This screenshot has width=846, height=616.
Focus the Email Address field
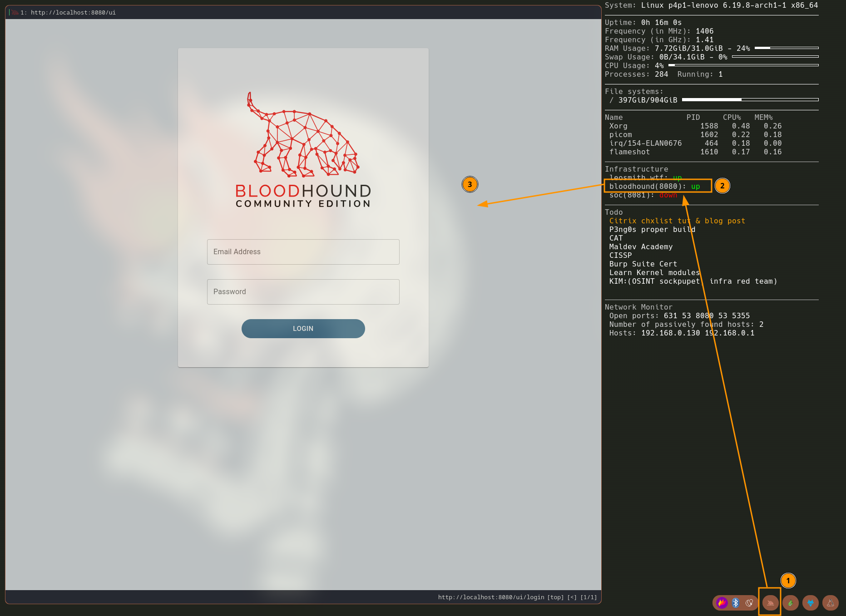303,252
